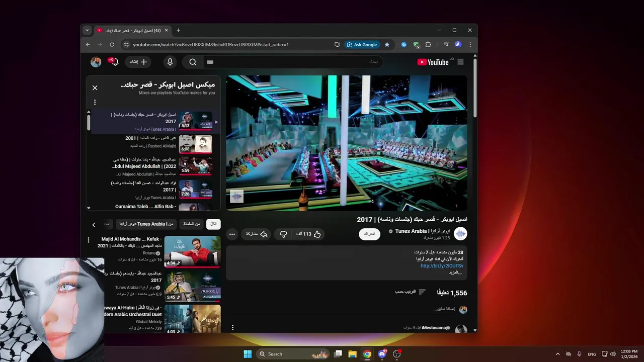
Task: Open Chrome Extensions puzzle icon
Action: (x=428, y=45)
